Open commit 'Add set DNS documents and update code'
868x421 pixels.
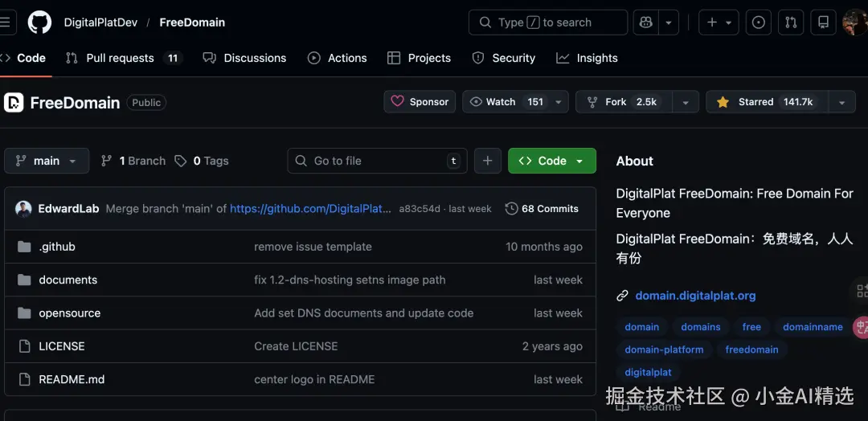[x=364, y=313]
